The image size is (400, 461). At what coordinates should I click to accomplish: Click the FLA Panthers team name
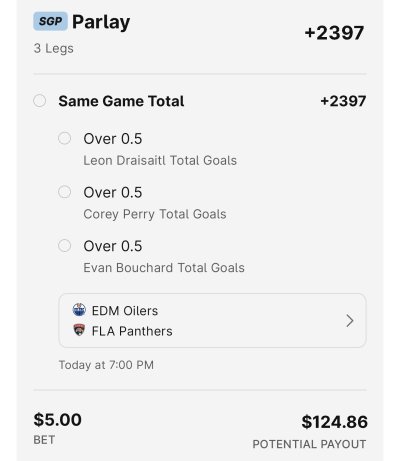132,331
